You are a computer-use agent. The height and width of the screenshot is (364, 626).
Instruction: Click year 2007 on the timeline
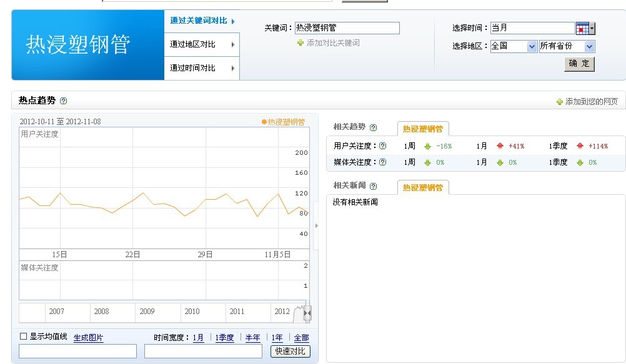56,312
